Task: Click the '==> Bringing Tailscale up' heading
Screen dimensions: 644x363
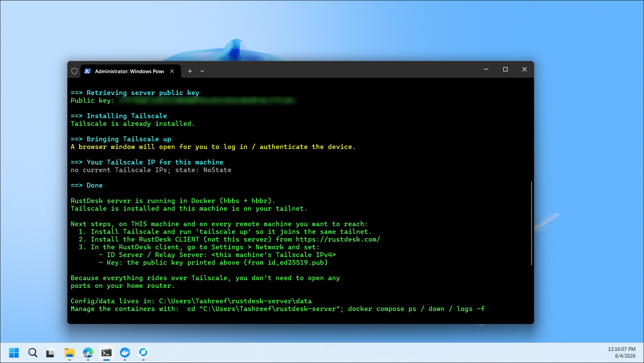Action: point(121,139)
